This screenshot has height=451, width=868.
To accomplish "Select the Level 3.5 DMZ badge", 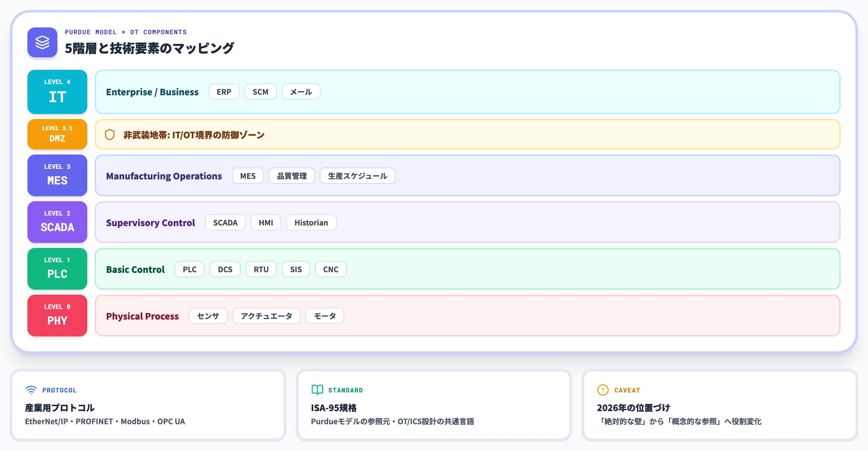I will [57, 134].
